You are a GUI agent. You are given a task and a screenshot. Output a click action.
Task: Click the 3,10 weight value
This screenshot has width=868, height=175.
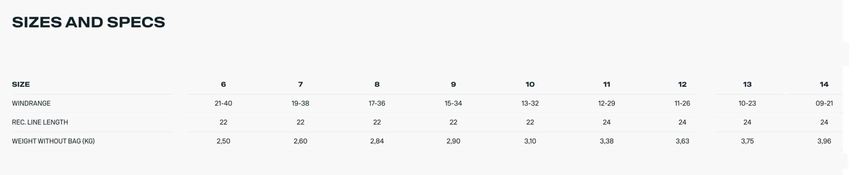530,141
